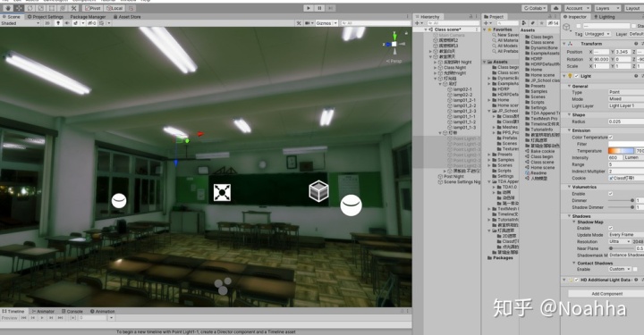Screen dimensions: 644x335
Task: Click the Add Component button
Action: pos(606,294)
